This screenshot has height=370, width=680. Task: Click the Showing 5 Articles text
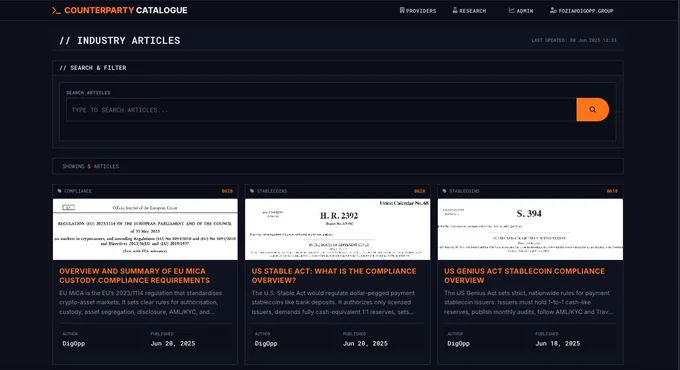point(91,166)
